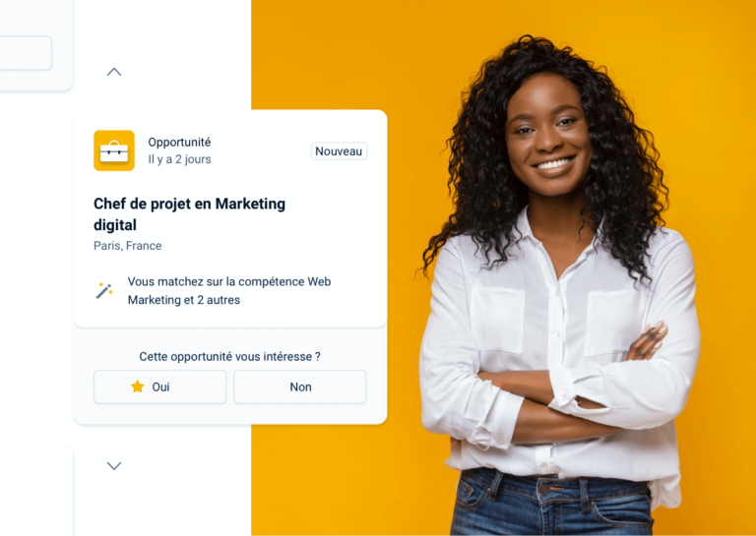Viewport: 756px width, 536px height.
Task: Click the white opportunity card body
Action: click(230, 218)
